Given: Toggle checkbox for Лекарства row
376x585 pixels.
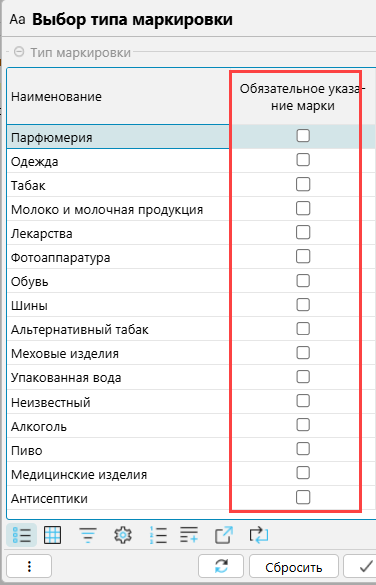Looking at the screenshot, I should (303, 232).
